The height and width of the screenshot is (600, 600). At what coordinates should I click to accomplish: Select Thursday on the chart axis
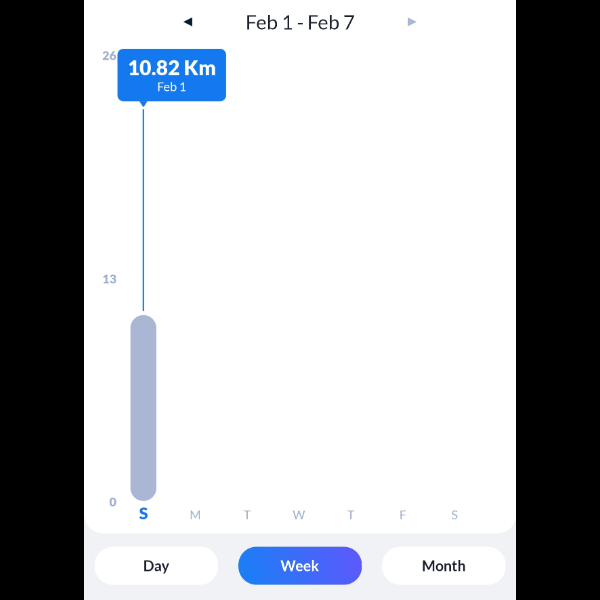tap(351, 515)
